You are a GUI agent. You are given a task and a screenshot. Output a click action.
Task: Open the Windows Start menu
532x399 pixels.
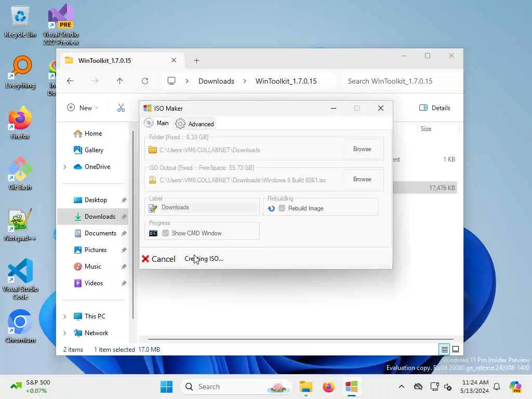coord(166,387)
